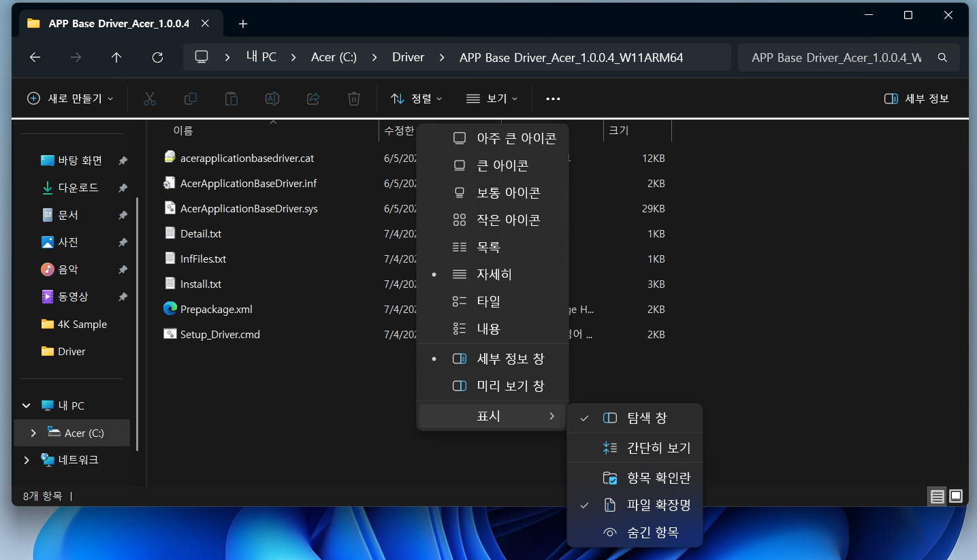Viewport: 977px width, 560px height.
Task: Open the 정렬 sort dropdown
Action: (417, 99)
